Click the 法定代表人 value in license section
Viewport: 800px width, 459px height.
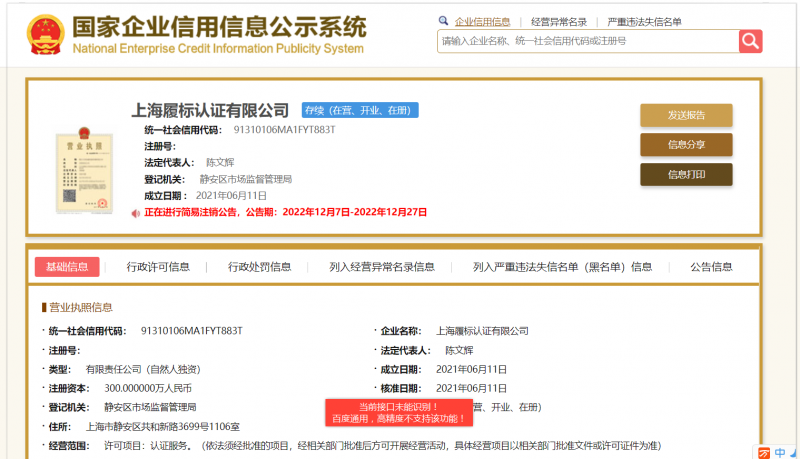pos(459,350)
